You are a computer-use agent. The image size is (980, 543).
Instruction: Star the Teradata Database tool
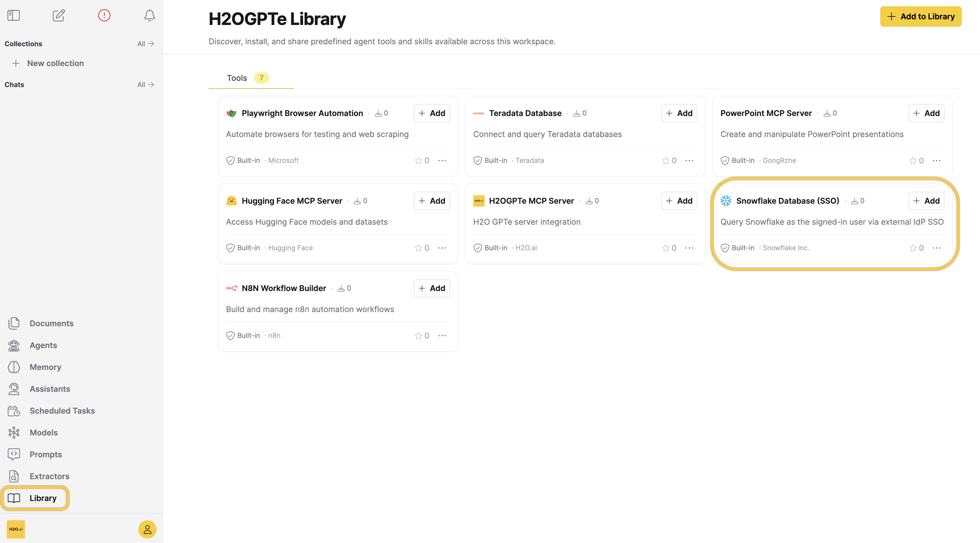pos(666,161)
